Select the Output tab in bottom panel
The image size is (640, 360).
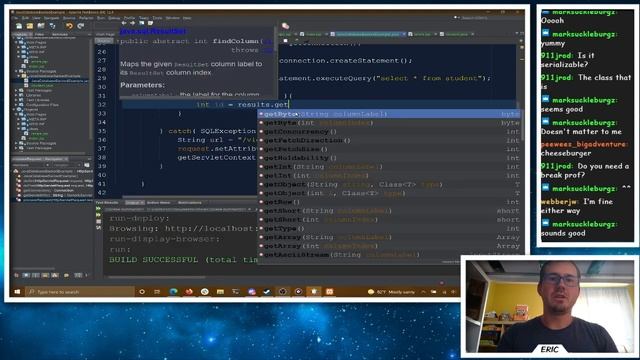pyautogui.click(x=135, y=202)
